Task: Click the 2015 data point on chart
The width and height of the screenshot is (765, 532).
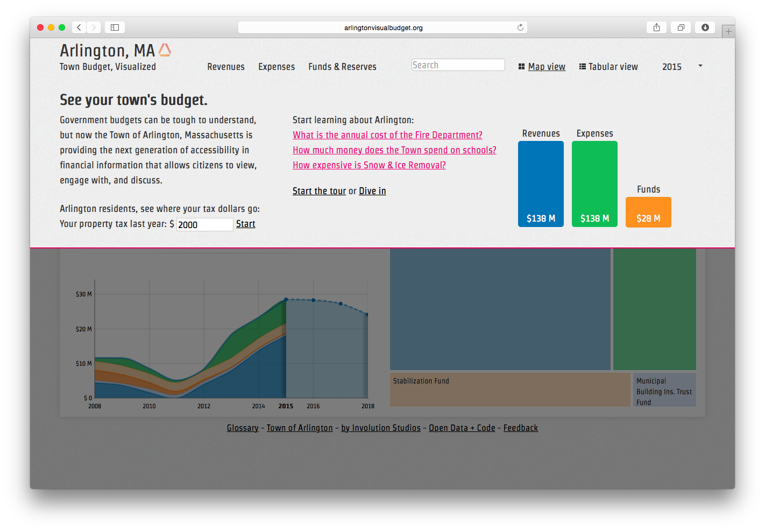Action: coord(286,299)
